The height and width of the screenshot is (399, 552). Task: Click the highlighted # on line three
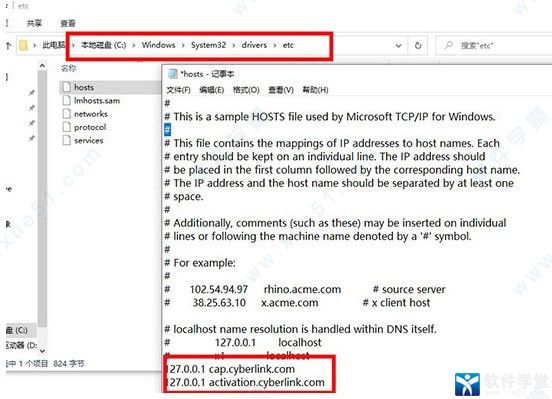pyautogui.click(x=168, y=130)
